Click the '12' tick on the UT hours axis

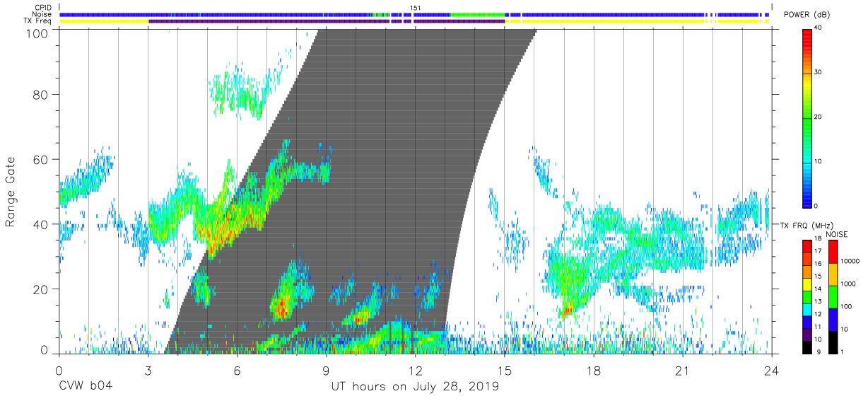415,371
